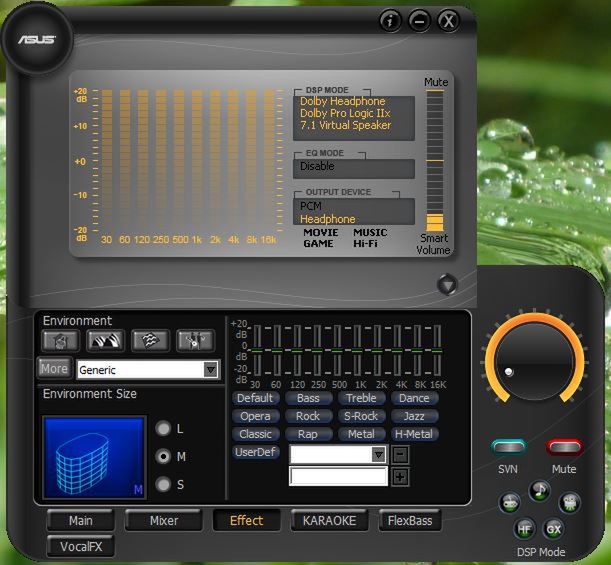Image resolution: width=611 pixels, height=565 pixels.
Task: Select the bathroom environment preset icon
Action: [x=60, y=341]
